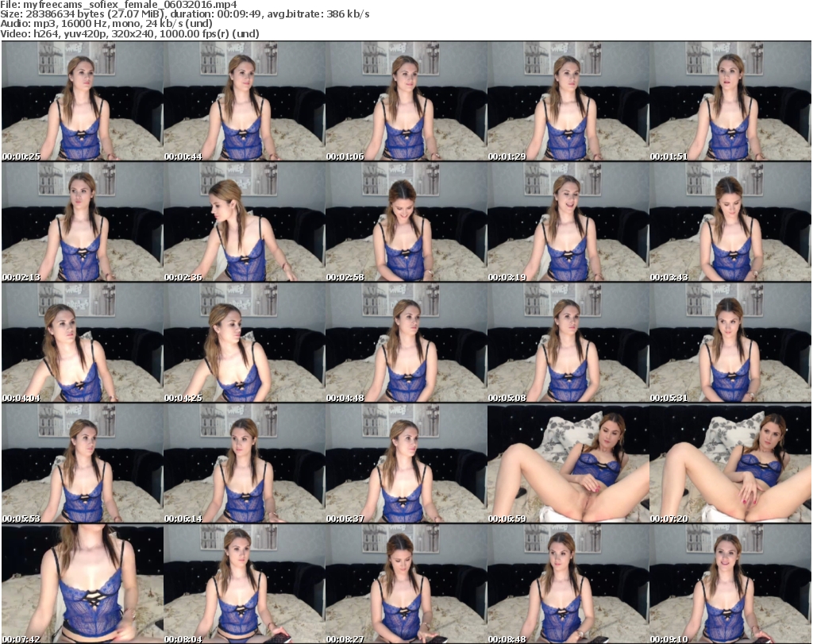This screenshot has height=644, width=813.
Task: Open the thumbnail stamped 00:01:06
Action: click(x=406, y=102)
